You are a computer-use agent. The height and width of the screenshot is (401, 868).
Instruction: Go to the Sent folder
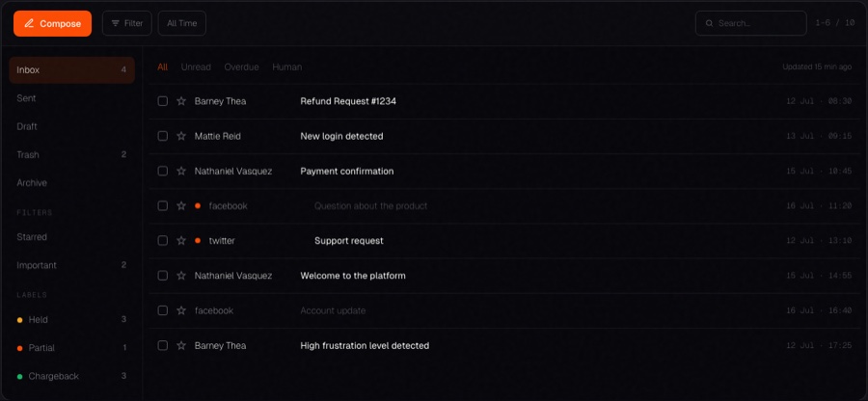pyautogui.click(x=72, y=98)
